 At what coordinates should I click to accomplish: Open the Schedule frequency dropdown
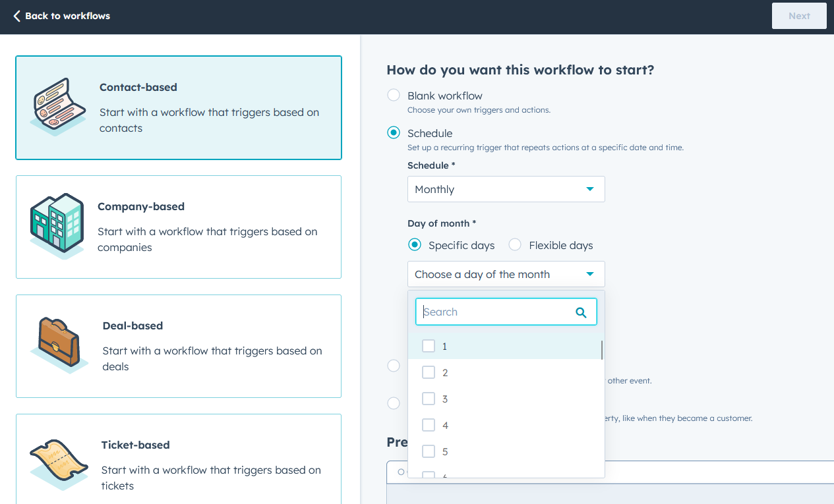point(506,189)
